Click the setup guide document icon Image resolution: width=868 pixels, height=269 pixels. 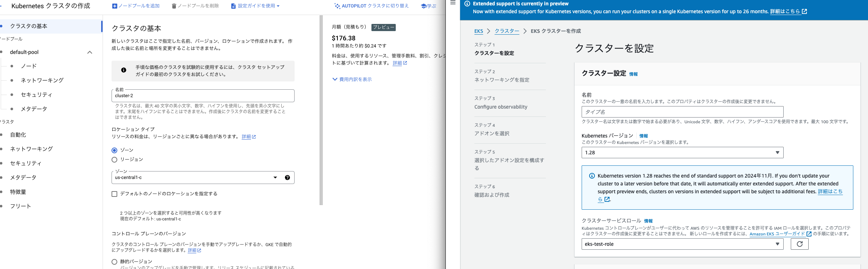[x=233, y=6]
